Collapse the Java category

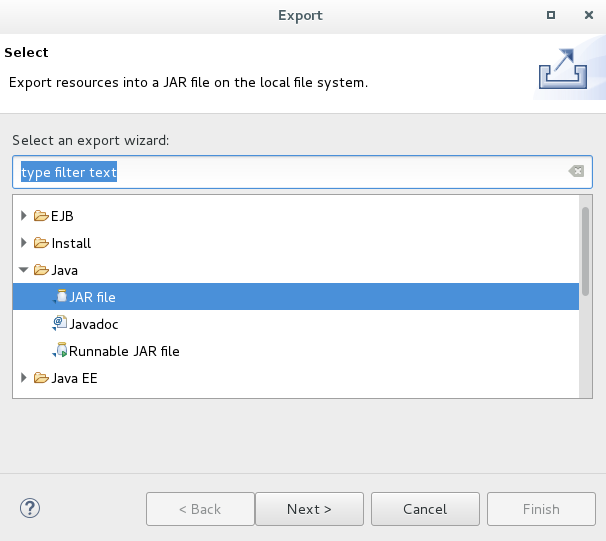[24, 270]
